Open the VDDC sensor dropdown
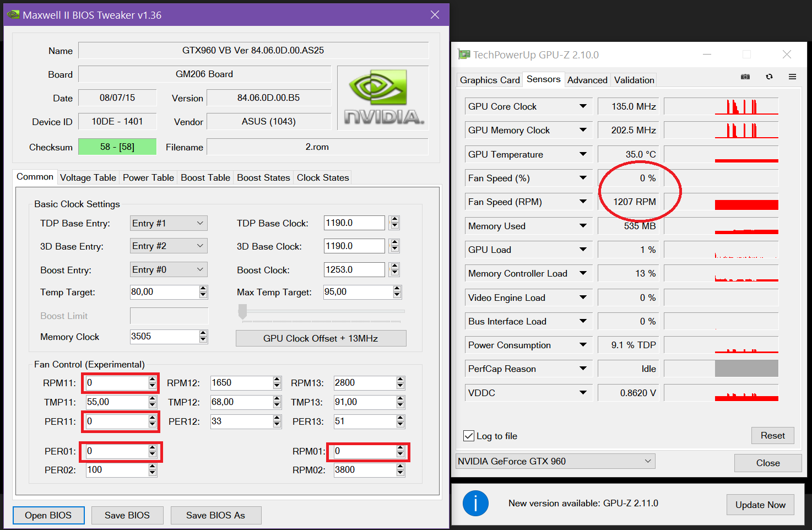Screen dimensions: 812x530 pyautogui.click(x=583, y=393)
